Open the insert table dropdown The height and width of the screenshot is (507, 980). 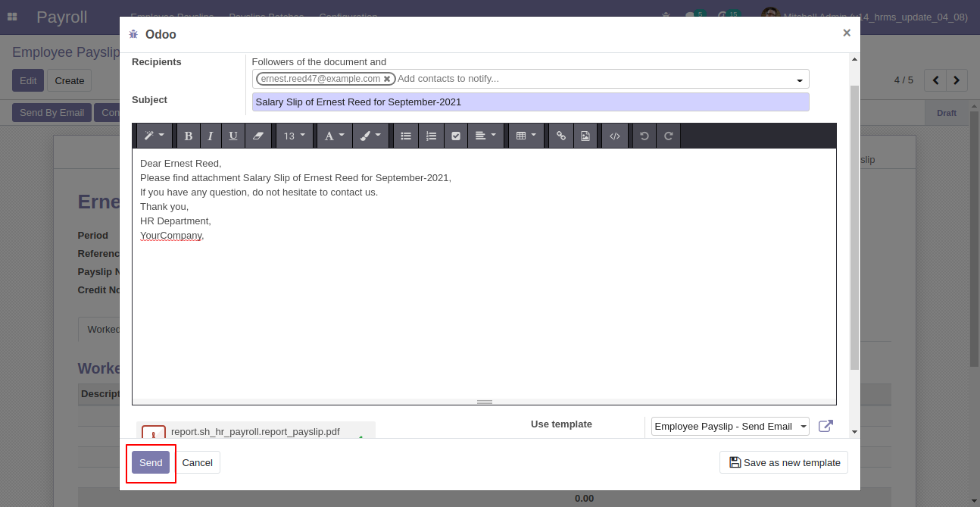[526, 136]
